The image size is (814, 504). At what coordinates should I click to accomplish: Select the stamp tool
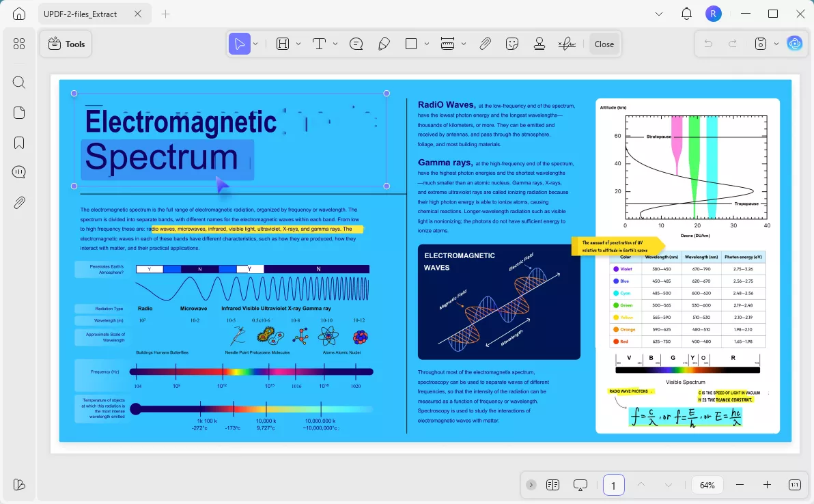pos(539,44)
